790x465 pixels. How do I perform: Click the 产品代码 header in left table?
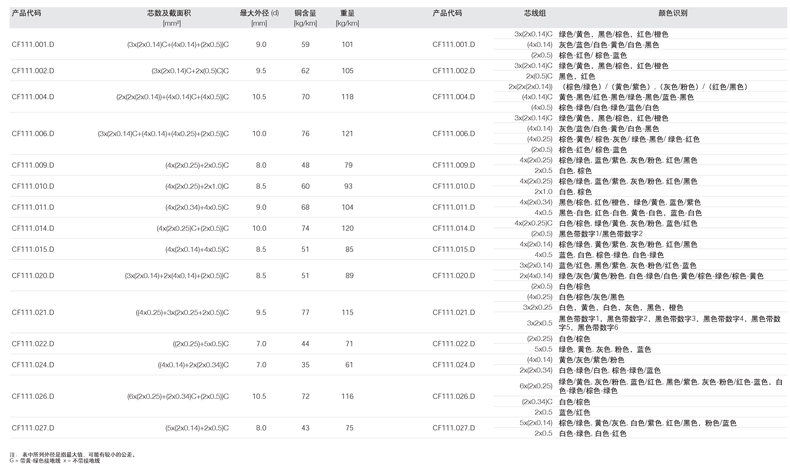pyautogui.click(x=26, y=15)
